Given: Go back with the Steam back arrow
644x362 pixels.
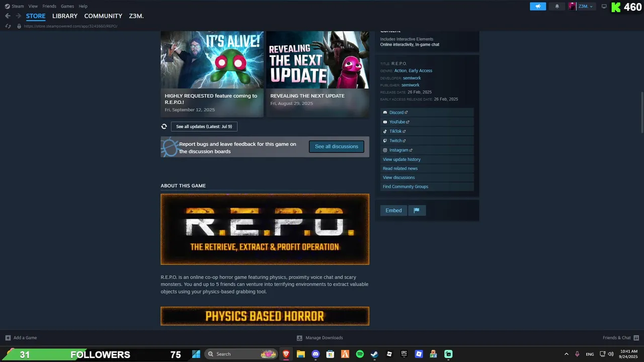Looking at the screenshot, I should 8,16.
